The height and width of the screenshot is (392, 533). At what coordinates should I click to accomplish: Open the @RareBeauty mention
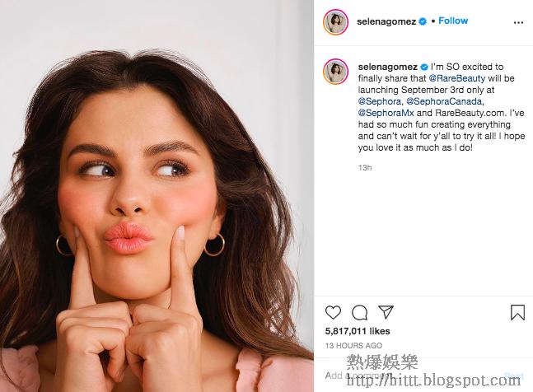(457, 78)
